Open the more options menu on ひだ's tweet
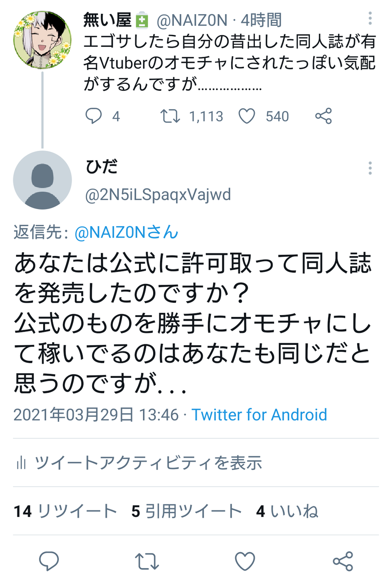This screenshot has width=392, height=587. 370,170
